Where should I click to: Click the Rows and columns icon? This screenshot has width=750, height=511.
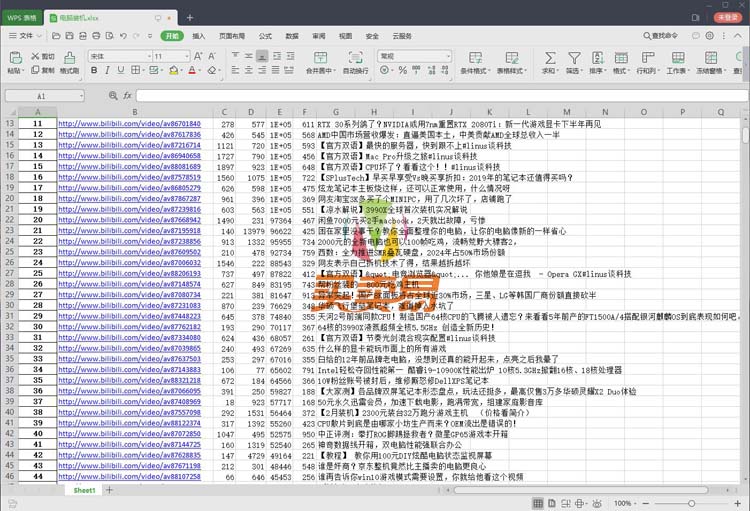(648, 58)
